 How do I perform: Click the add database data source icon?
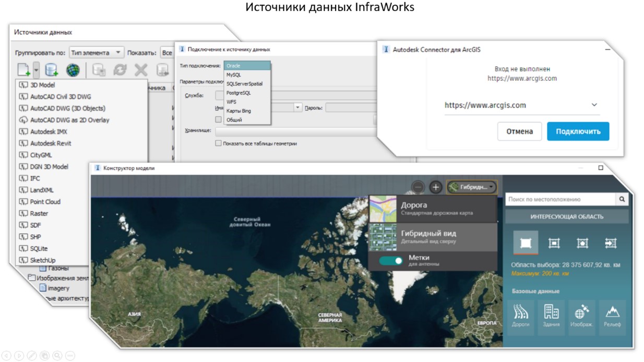point(52,70)
